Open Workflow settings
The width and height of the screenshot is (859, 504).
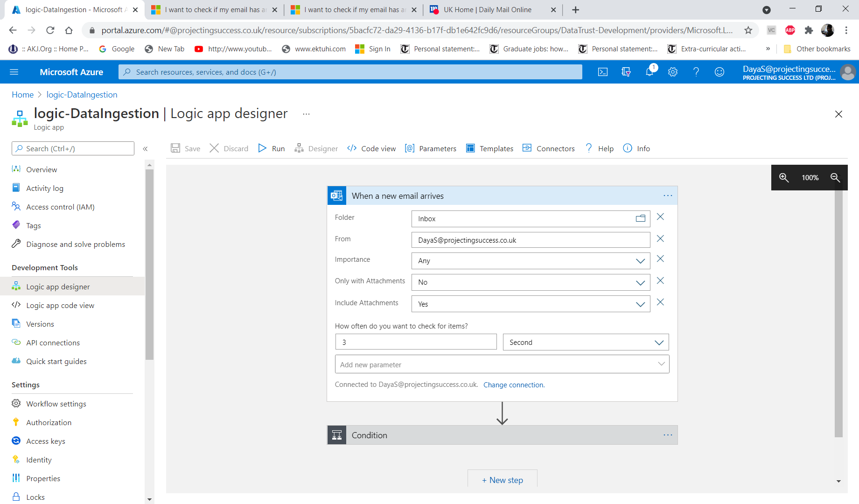56,404
